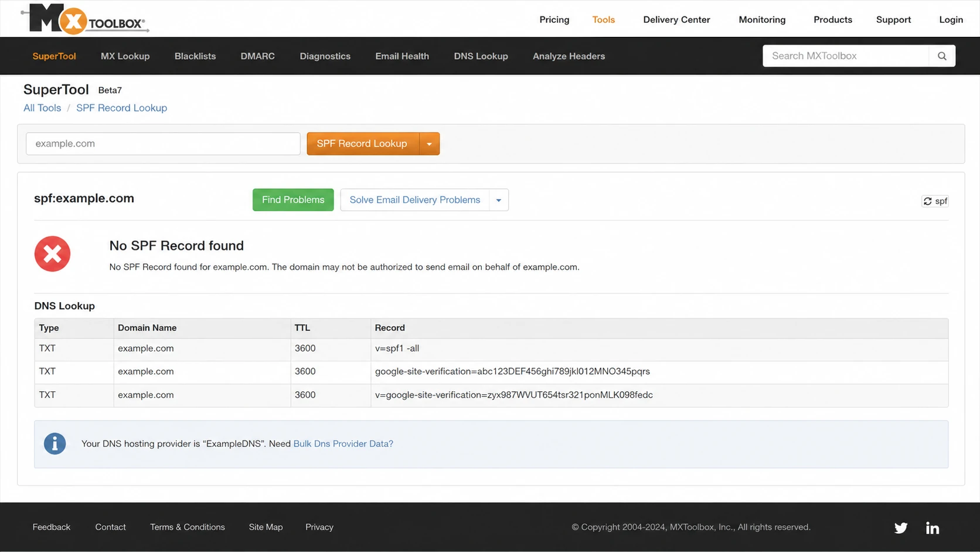
Task: Click the Login link
Action: (x=951, y=19)
